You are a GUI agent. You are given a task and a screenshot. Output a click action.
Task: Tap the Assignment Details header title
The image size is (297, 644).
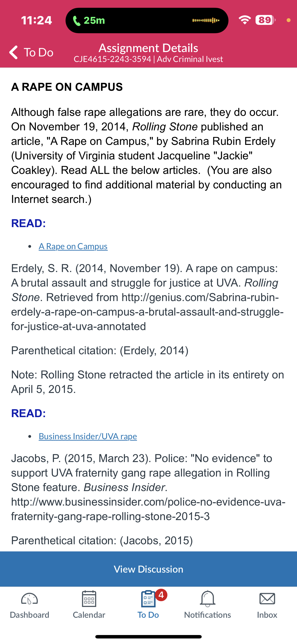tap(148, 48)
